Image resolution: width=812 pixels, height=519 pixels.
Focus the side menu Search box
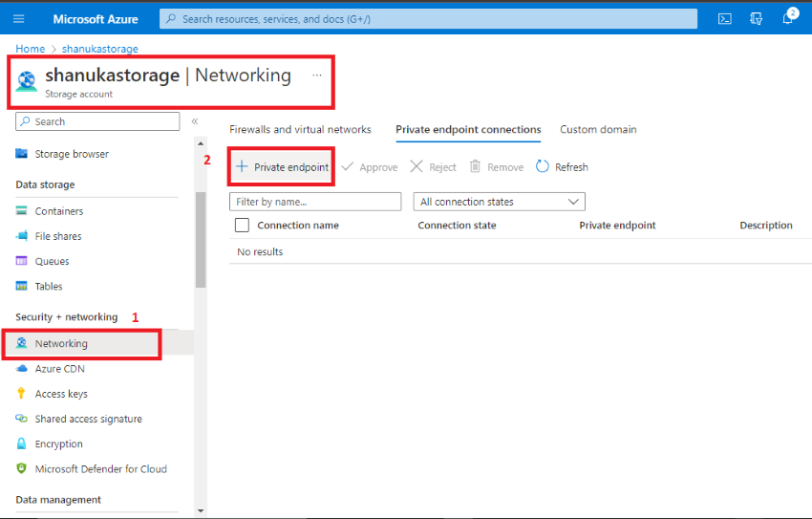click(x=97, y=121)
